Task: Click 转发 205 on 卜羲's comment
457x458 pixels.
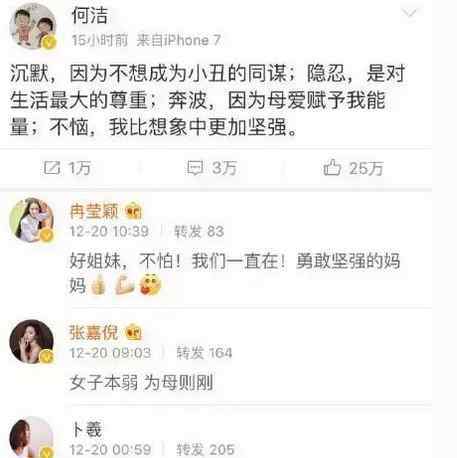Action: coord(205,449)
